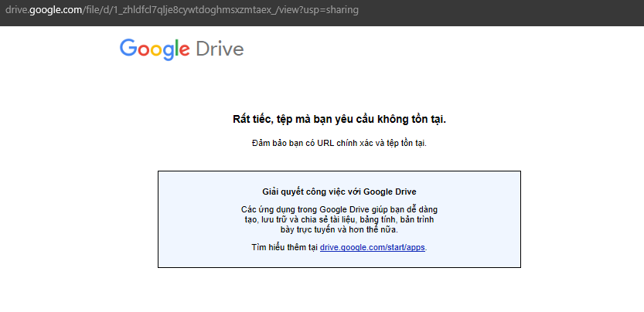Click the URL in the address bar
The image size is (644, 312).
coord(182,10)
